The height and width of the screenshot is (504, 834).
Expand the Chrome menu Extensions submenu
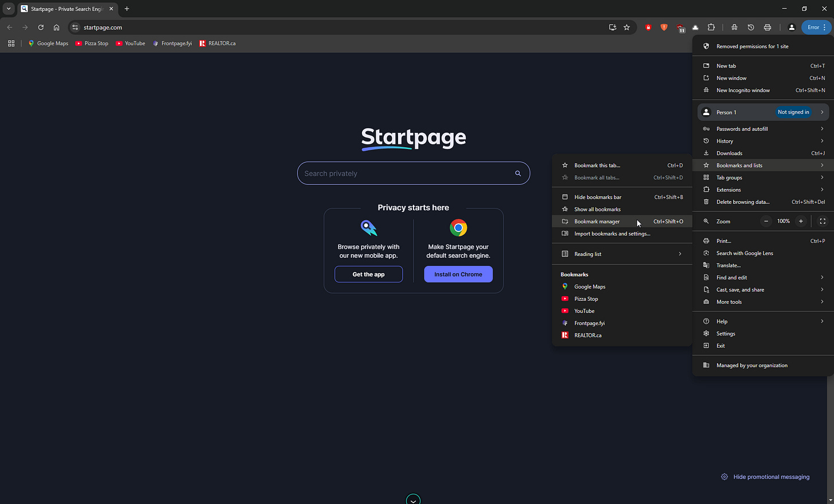(x=764, y=190)
